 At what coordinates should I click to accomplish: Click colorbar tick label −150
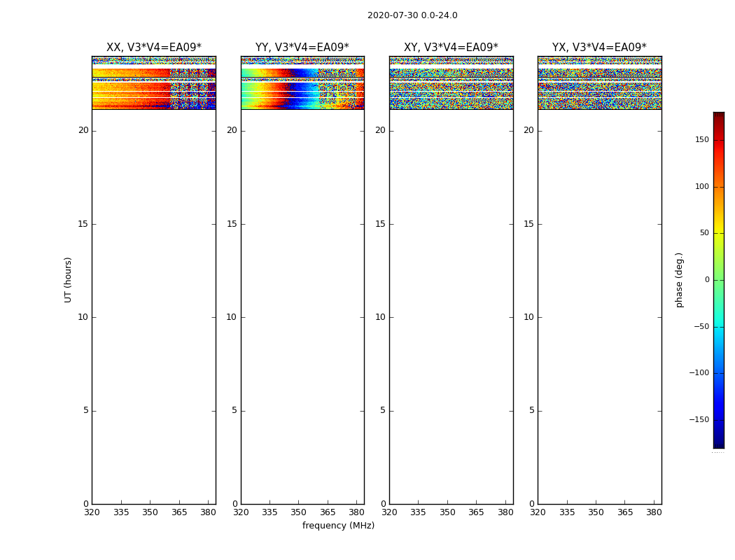tap(699, 419)
